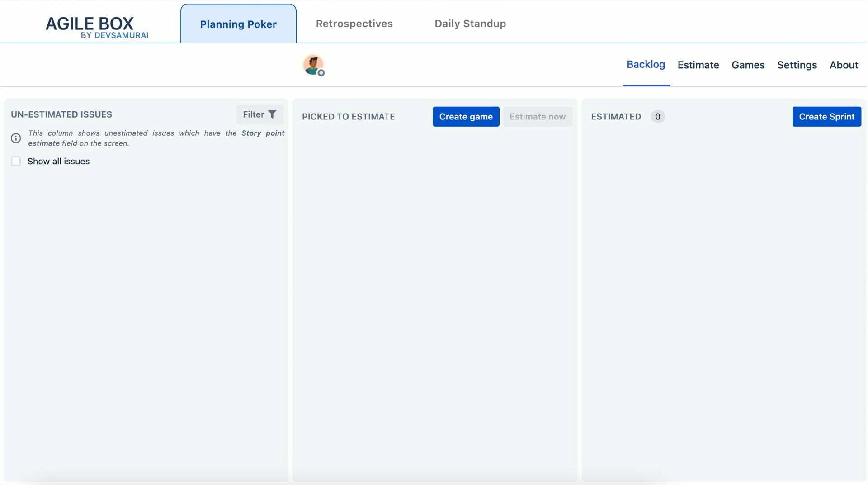Click the Picked to Estimate column heading
868x485 pixels.
click(x=348, y=117)
